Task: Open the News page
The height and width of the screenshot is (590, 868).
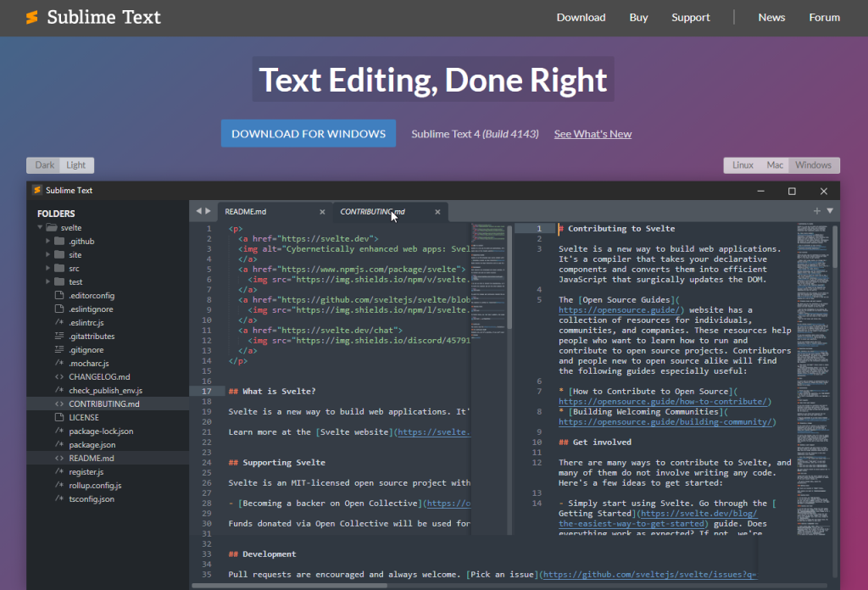Action: (x=771, y=17)
